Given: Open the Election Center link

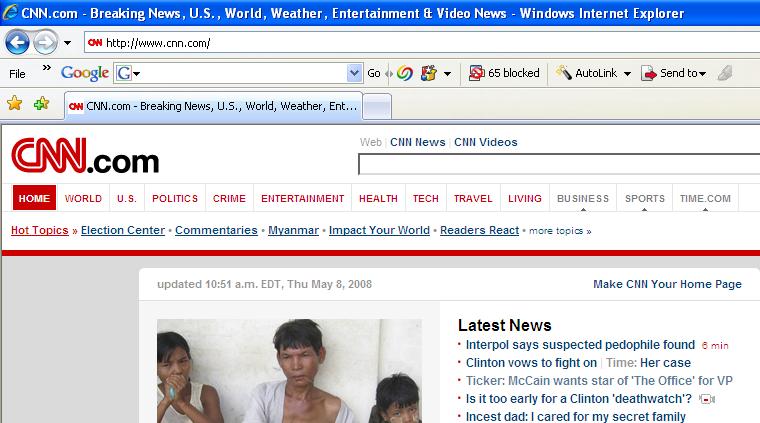Looking at the screenshot, I should (x=122, y=230).
